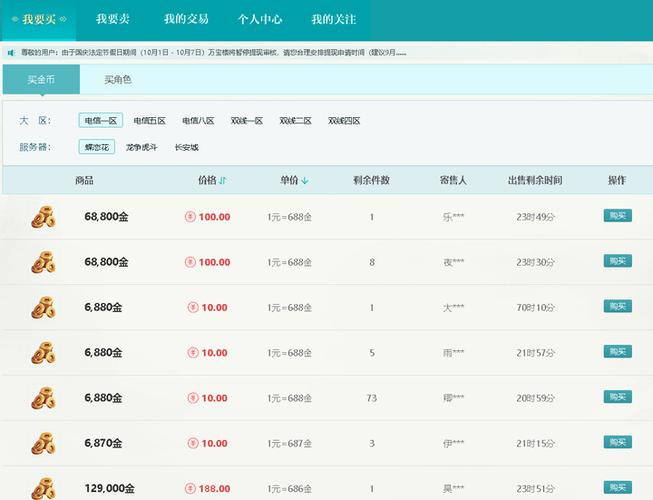The width and height of the screenshot is (653, 500).
Task: Click the remaining count 73
Action: (x=371, y=398)
